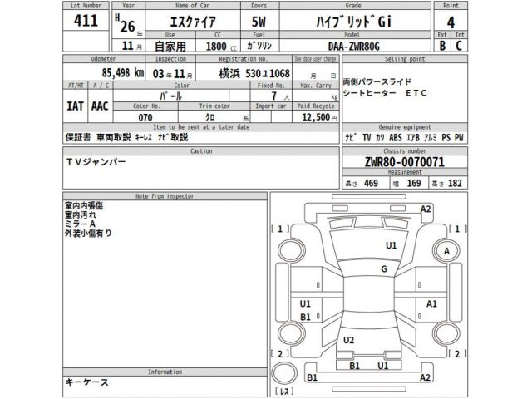The image size is (532, 399).
Task: Click the ナビ取説 item
Action: tap(173, 137)
